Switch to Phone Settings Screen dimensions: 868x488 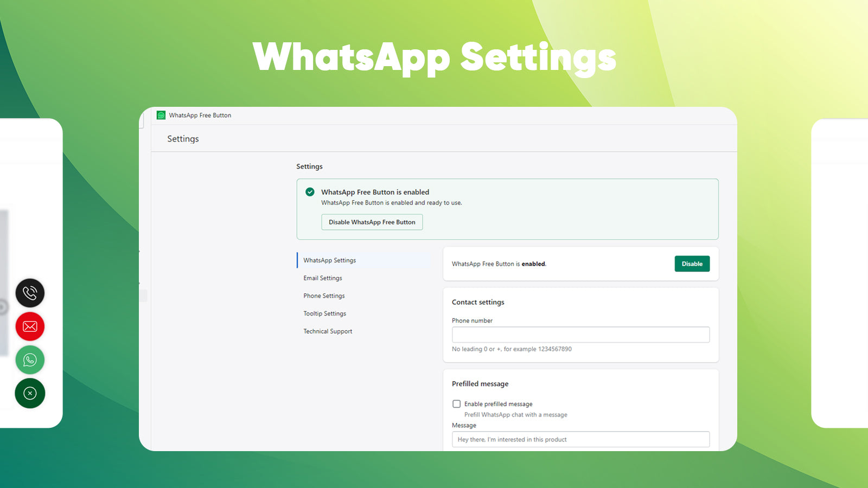(x=324, y=296)
